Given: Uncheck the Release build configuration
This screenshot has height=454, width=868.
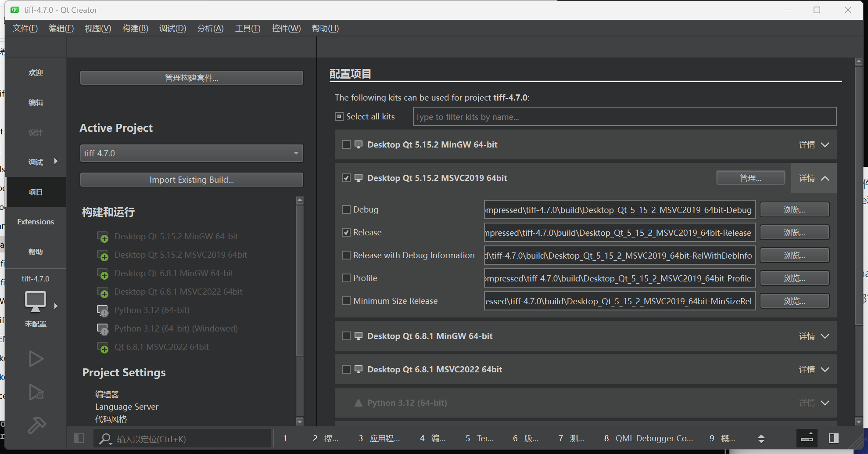Looking at the screenshot, I should pyautogui.click(x=346, y=232).
